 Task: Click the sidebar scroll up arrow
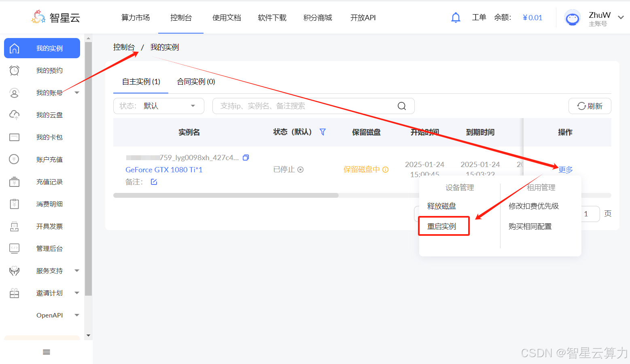click(88, 38)
